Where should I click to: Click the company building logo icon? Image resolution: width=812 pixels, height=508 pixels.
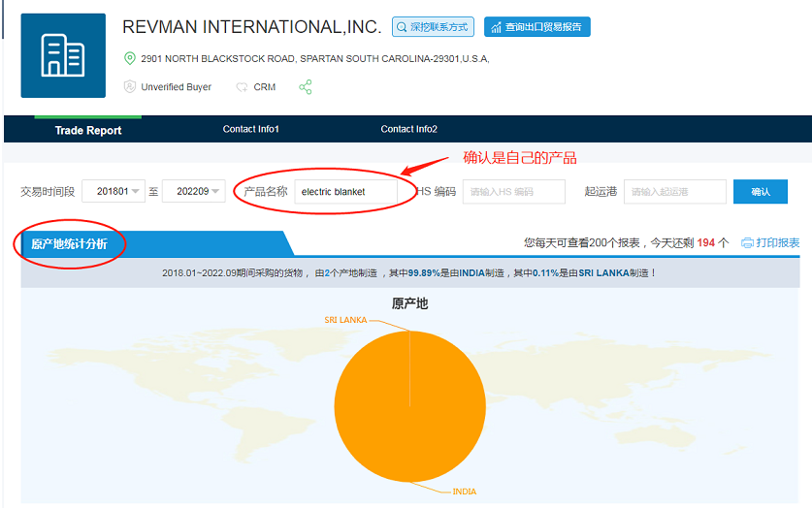(63, 55)
